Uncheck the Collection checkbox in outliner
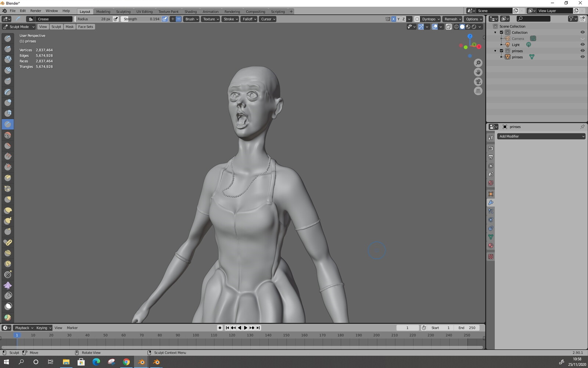This screenshot has height=368, width=588. click(x=501, y=32)
